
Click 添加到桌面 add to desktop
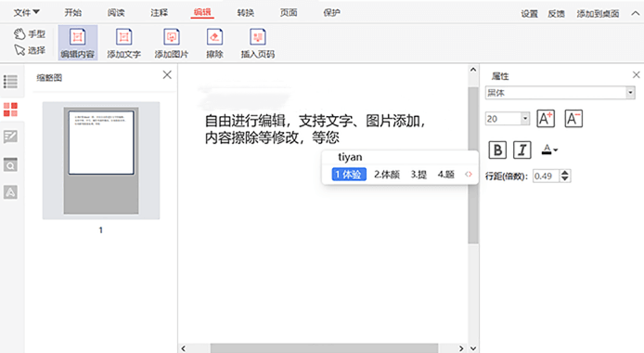pyautogui.click(x=598, y=14)
